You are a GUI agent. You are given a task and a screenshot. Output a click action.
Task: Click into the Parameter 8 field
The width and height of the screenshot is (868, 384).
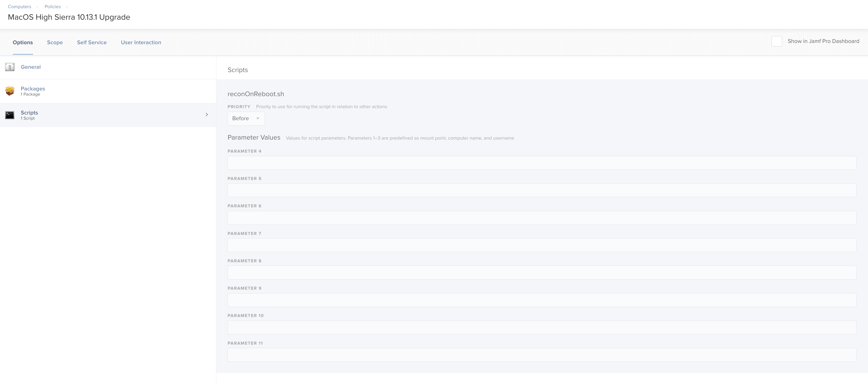pos(542,273)
